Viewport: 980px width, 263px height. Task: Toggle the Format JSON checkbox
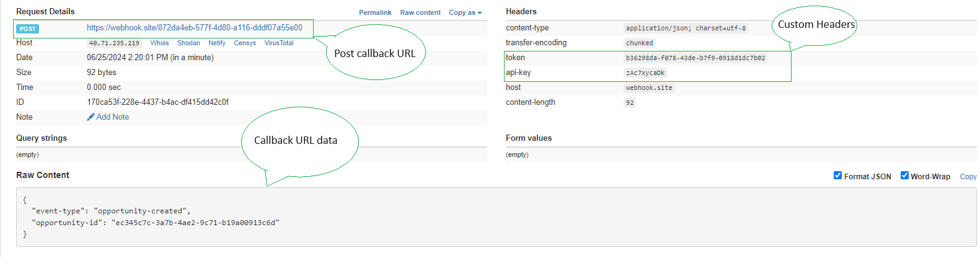(x=837, y=176)
